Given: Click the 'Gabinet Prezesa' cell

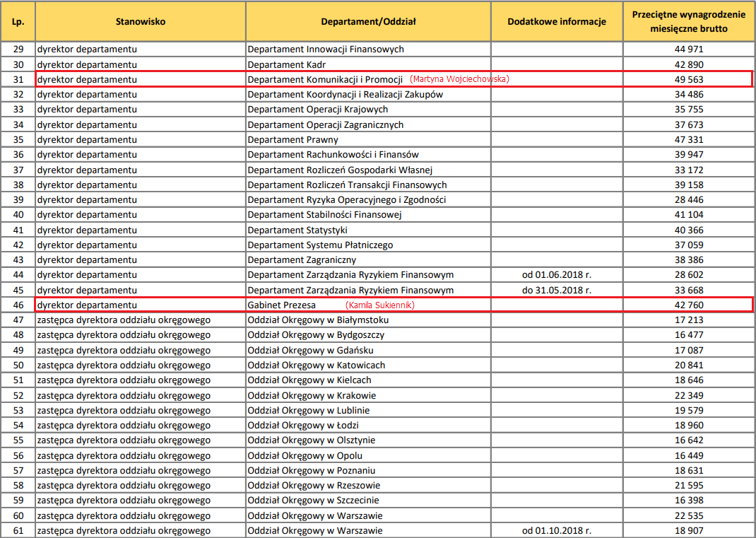Looking at the screenshot, I should 282,305.
